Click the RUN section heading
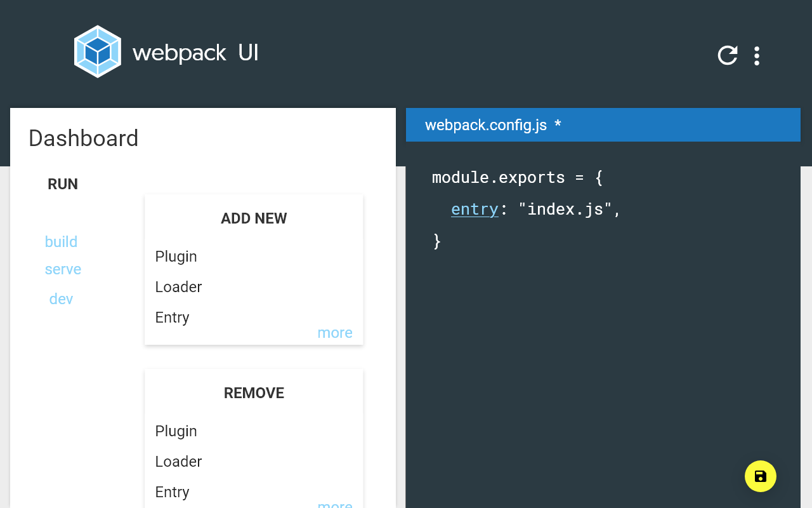 (63, 184)
